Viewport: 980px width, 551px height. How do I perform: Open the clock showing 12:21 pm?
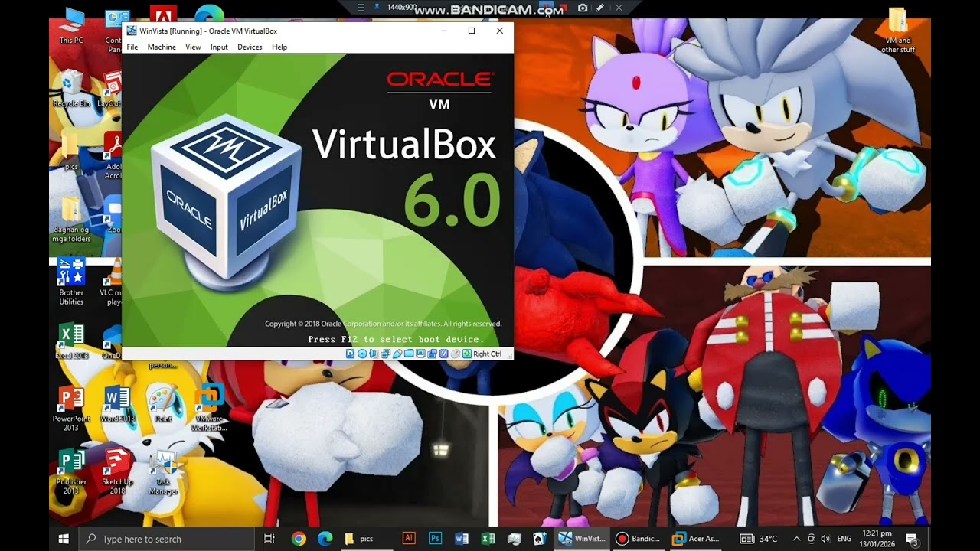(x=876, y=539)
